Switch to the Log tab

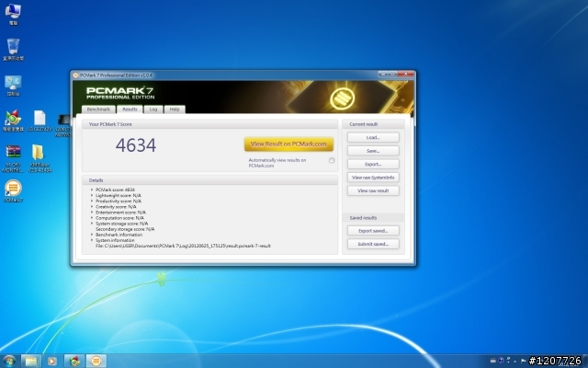tap(153, 109)
